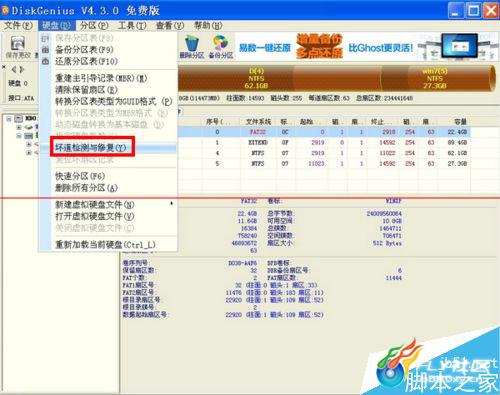The width and height of the screenshot is (500, 395).
Task: Click the Delete Partition recycle bin icon
Action: pyautogui.click(x=192, y=43)
